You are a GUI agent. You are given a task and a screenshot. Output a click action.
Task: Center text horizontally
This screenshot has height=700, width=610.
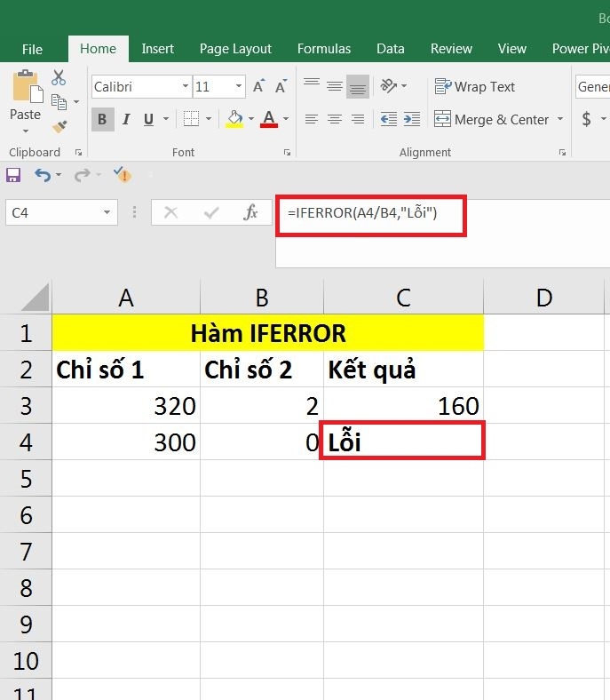click(334, 119)
